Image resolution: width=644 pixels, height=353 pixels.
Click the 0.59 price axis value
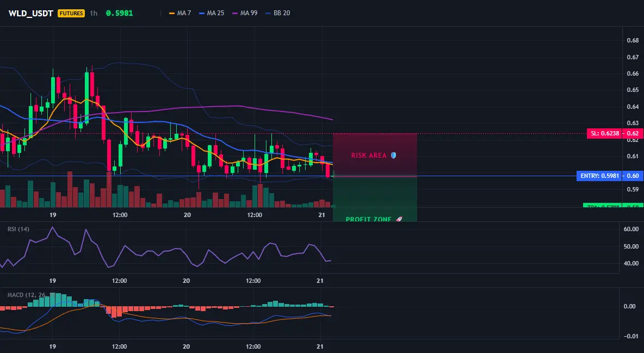[x=633, y=189]
